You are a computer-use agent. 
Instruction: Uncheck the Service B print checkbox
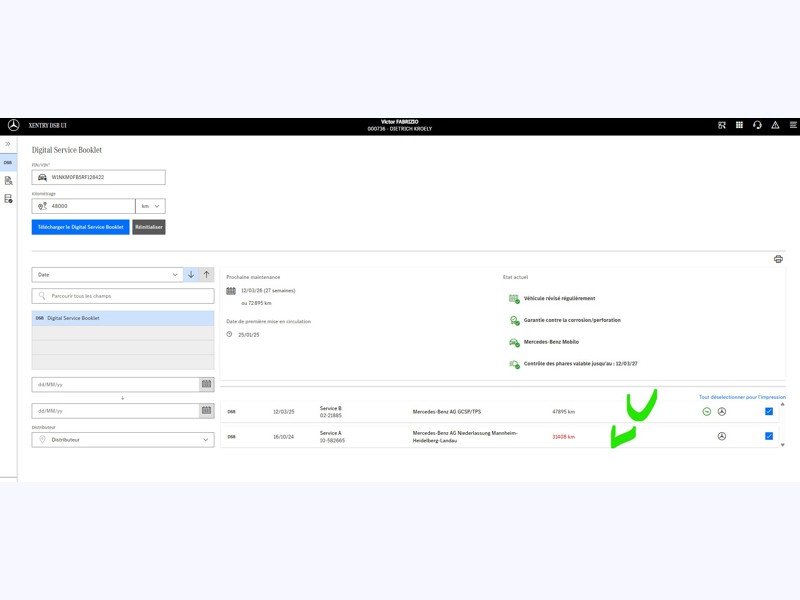(x=769, y=411)
